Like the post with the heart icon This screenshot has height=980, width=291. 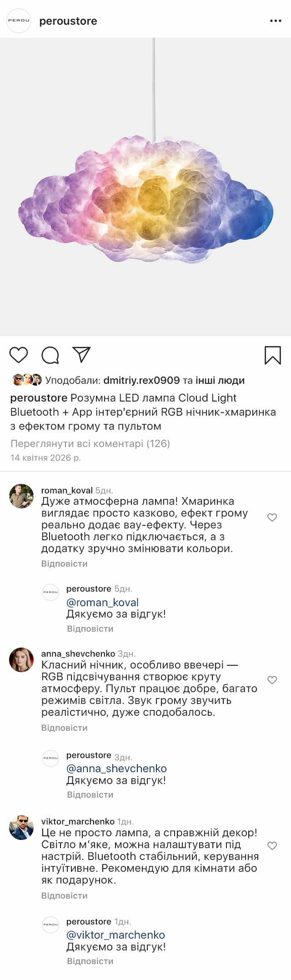[x=19, y=355]
